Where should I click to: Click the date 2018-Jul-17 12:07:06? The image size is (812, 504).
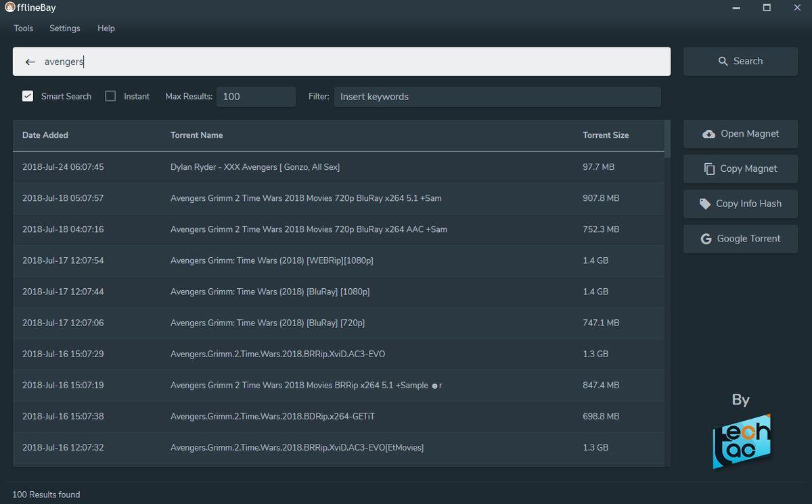(63, 323)
